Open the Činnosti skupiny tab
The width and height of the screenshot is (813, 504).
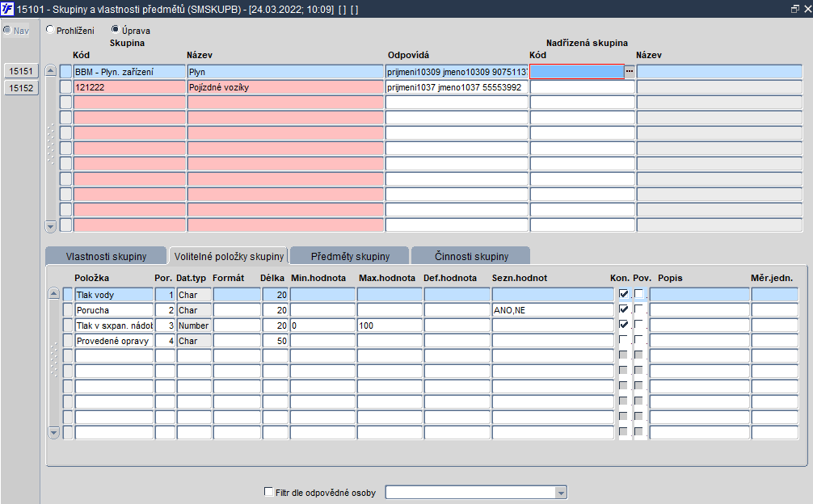[x=471, y=256]
